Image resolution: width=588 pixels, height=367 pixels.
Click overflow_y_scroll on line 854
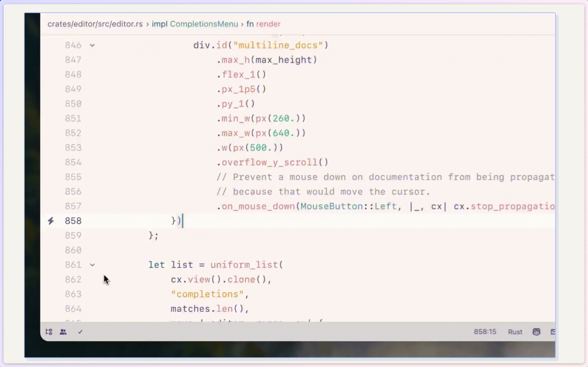point(270,162)
